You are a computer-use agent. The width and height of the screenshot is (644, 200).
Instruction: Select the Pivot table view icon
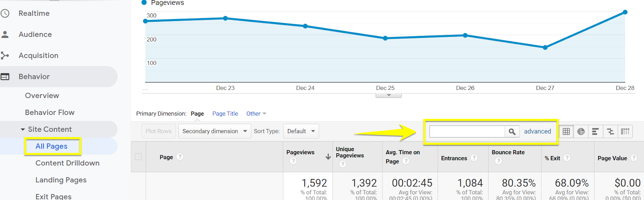[625, 131]
